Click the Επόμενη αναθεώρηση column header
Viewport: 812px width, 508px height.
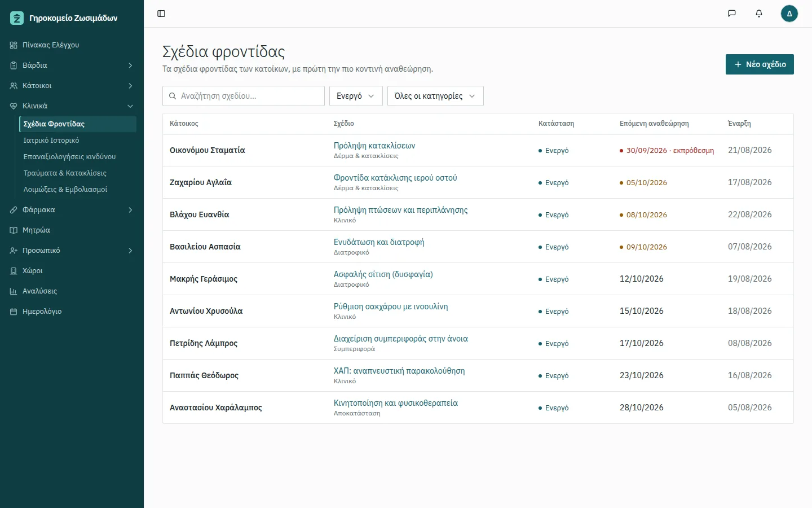coord(654,124)
